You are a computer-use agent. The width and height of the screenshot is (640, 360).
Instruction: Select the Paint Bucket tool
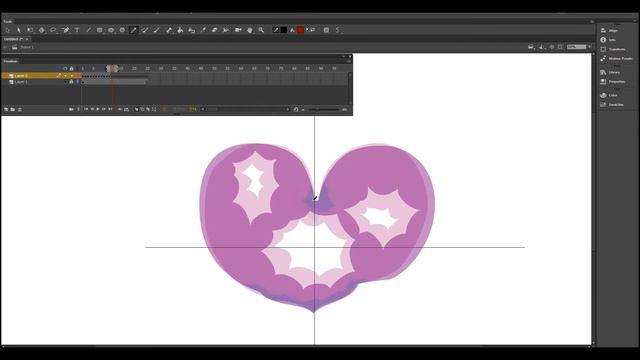(x=180, y=30)
